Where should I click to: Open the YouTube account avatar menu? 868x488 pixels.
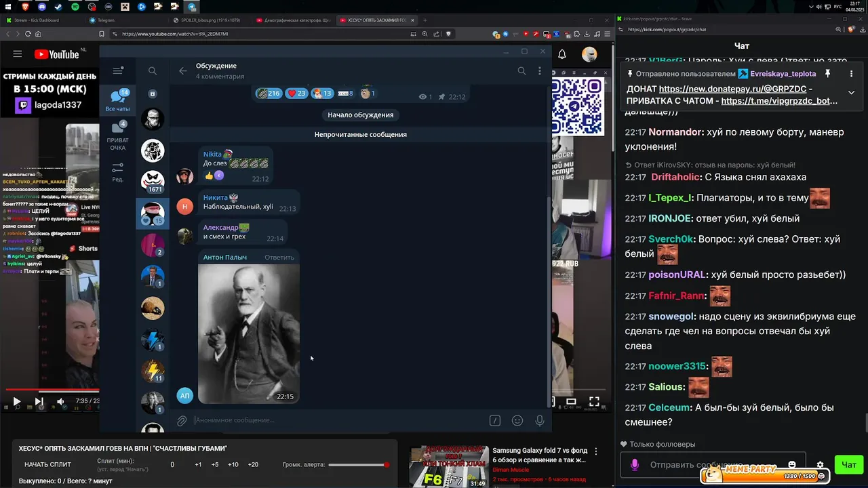[x=589, y=54]
